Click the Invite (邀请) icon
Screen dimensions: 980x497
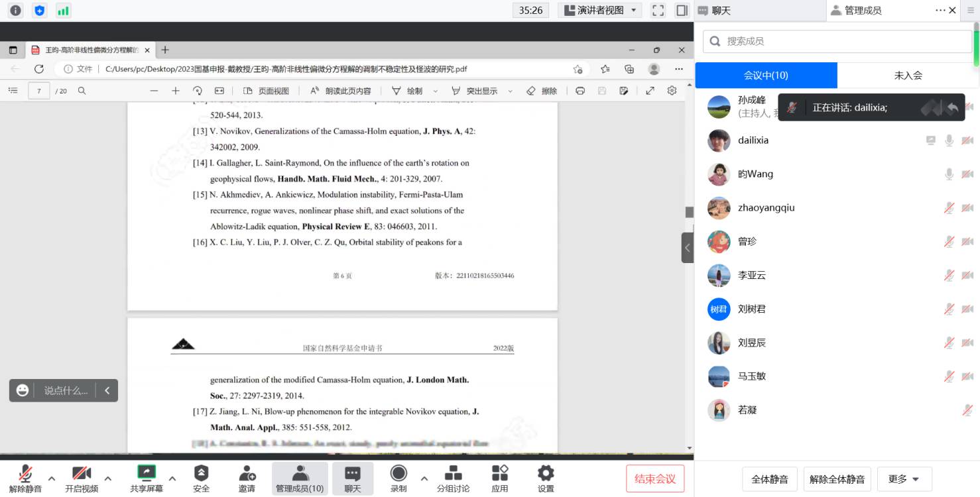[247, 473]
